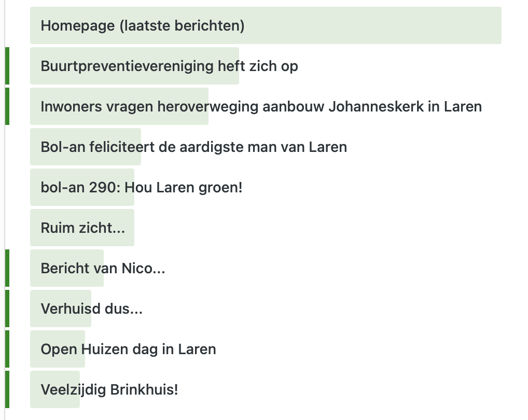Viewport: 528px width, 420px height.
Task: Click green marker beside Veelzijdig Brinkhuis!
Action: tap(7, 389)
